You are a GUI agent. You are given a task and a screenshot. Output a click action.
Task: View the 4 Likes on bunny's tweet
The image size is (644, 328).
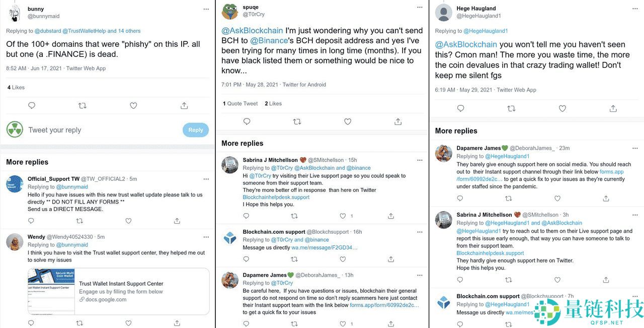(16, 87)
